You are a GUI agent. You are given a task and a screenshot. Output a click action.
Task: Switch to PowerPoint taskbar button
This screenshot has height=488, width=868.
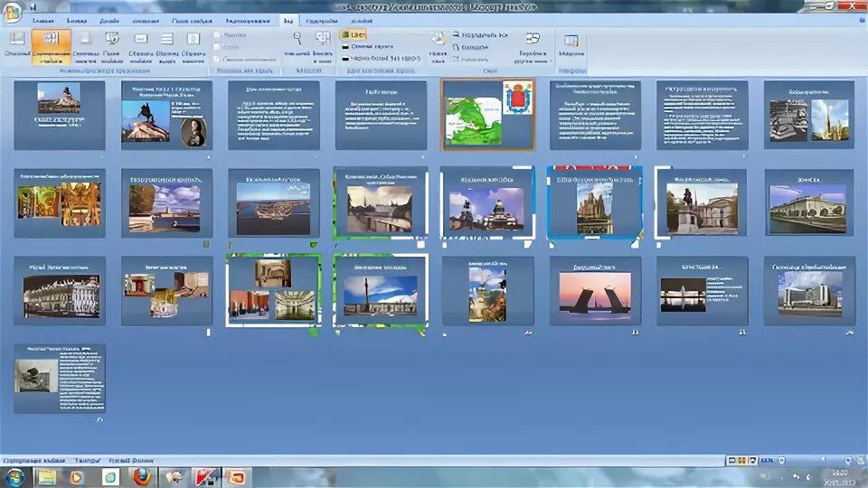tap(237, 477)
